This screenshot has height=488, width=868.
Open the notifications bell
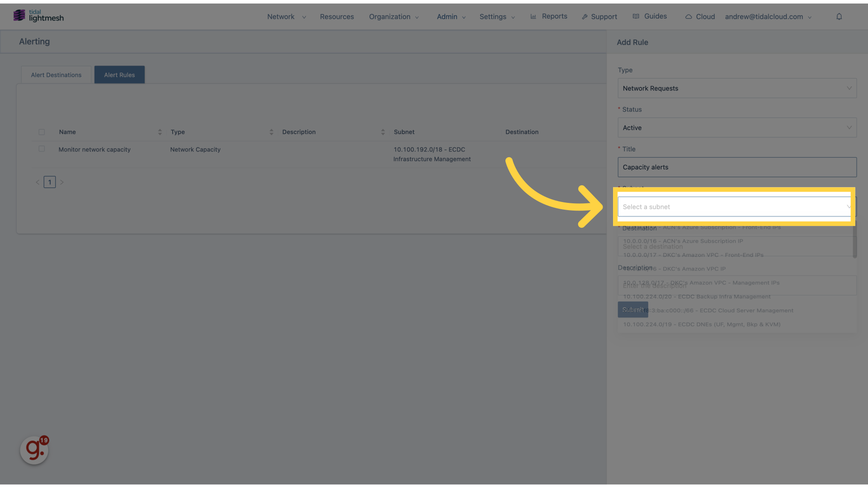(x=839, y=17)
